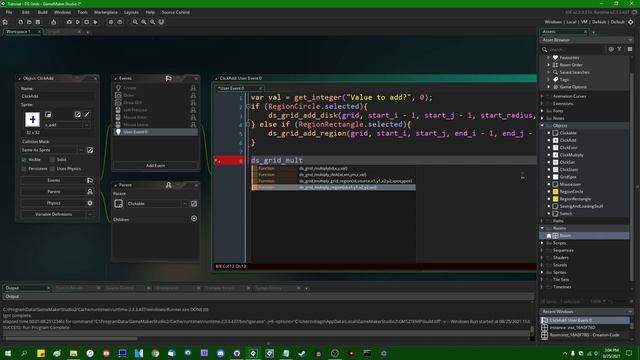The image size is (640, 360).
Task: Click the Physics button in object panel
Action: (53, 203)
